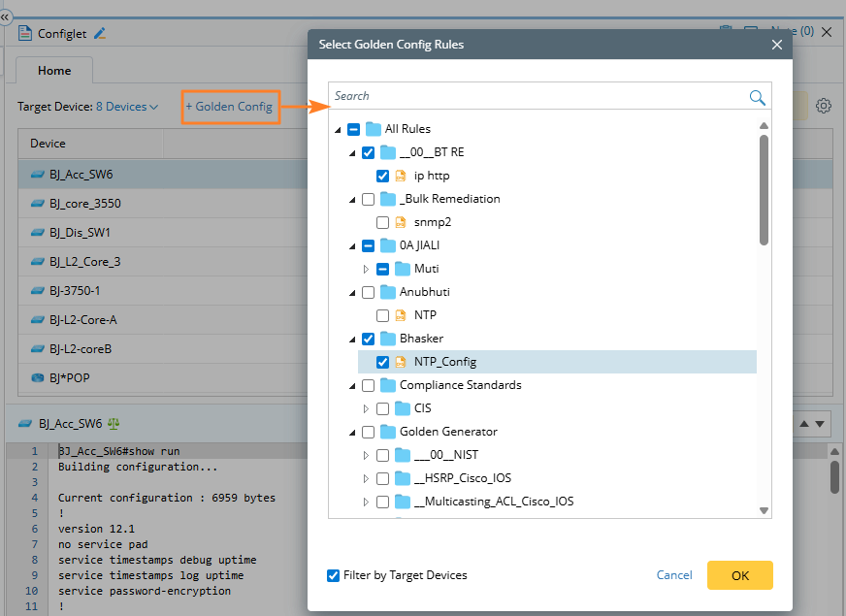Click the search magnifier icon
The height and width of the screenshot is (616, 846).
(757, 97)
